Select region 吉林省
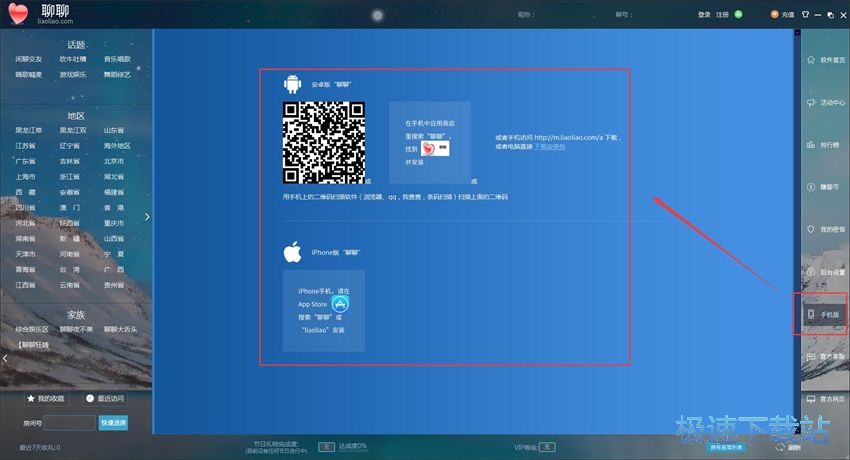Viewport: 850px width, 460px height. click(69, 161)
